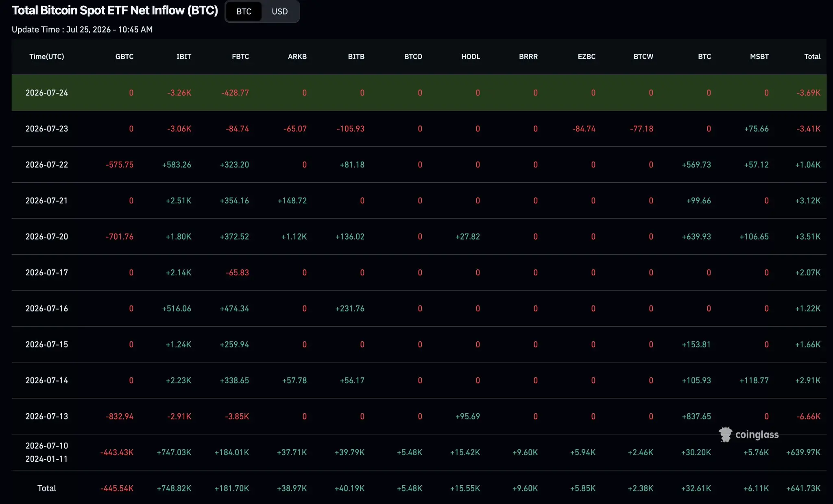Click the -105.93 BITB value
Image resolution: width=833 pixels, height=504 pixels.
[x=351, y=129]
